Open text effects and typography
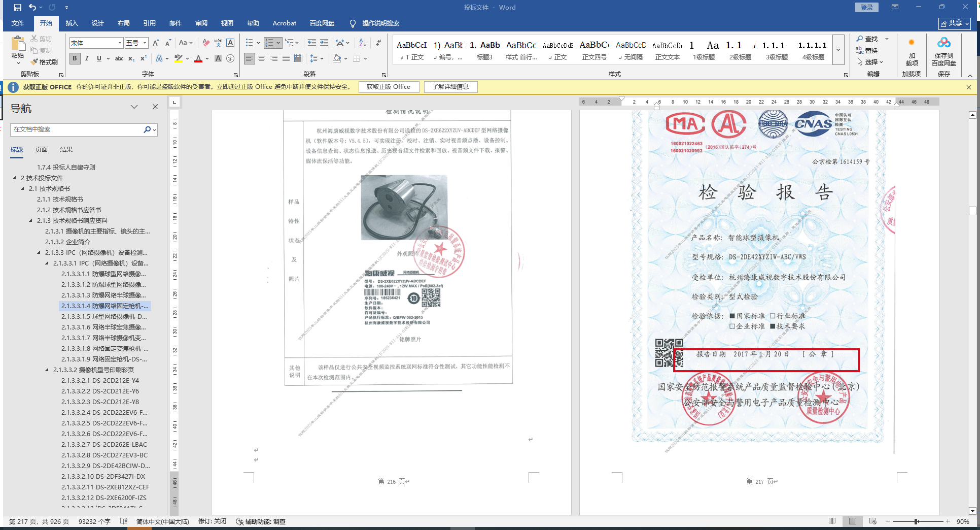 (159, 58)
